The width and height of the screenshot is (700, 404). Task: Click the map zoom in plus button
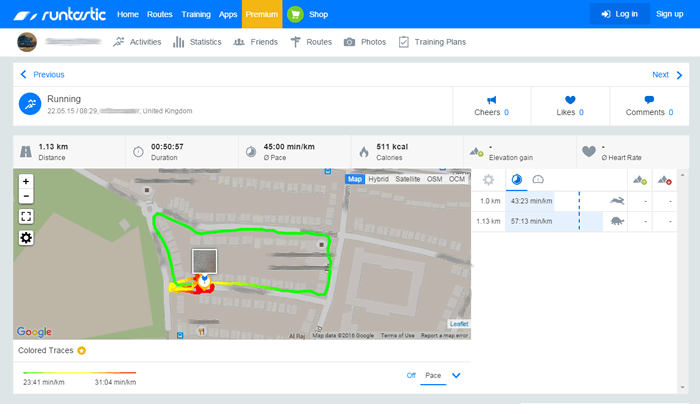pyautogui.click(x=26, y=182)
